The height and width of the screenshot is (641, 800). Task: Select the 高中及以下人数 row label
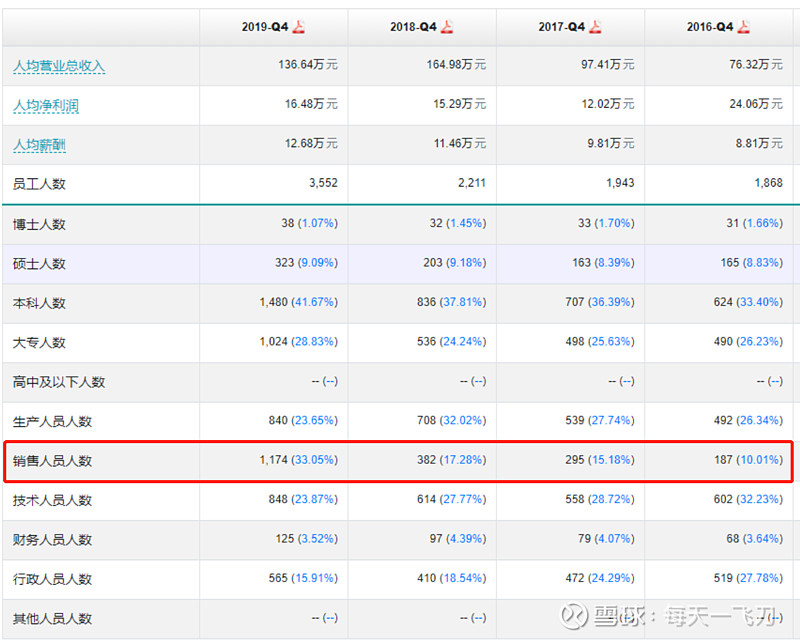[59, 382]
